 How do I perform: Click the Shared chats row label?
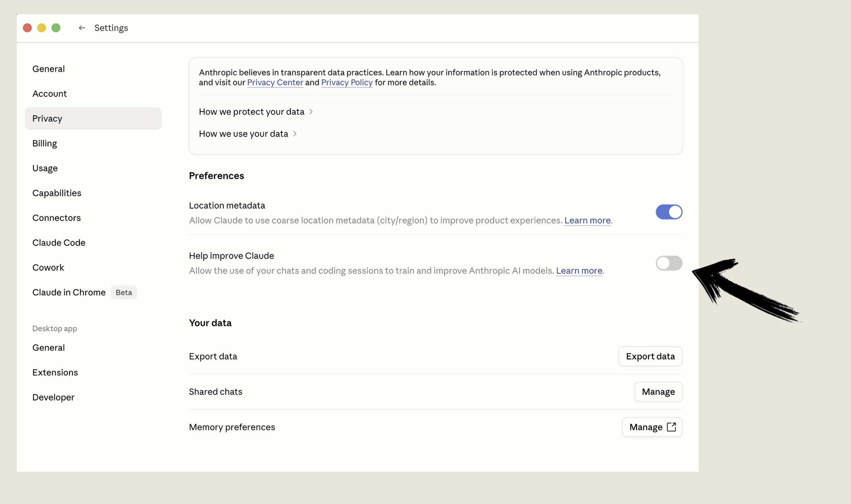pyautogui.click(x=216, y=391)
